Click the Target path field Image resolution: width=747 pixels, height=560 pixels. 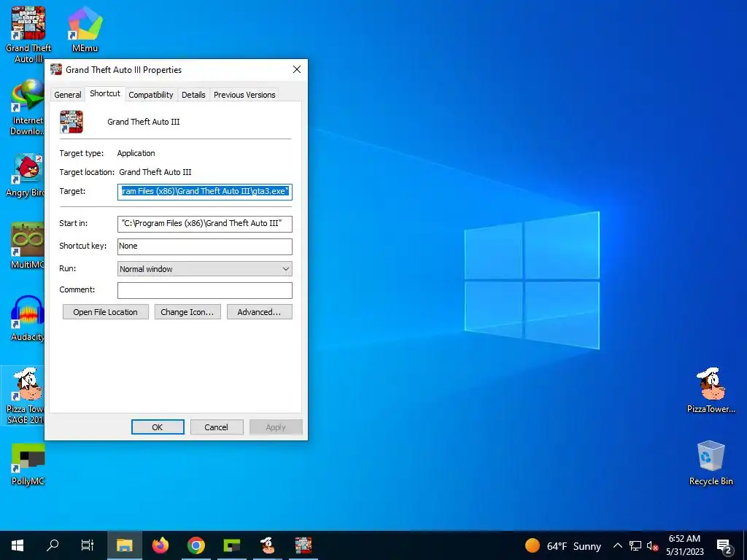[x=205, y=192]
